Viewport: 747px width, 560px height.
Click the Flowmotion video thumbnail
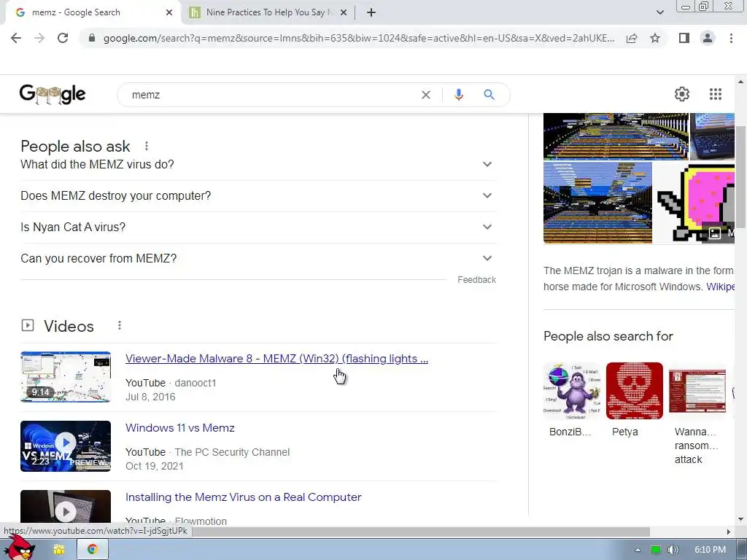[x=66, y=506]
